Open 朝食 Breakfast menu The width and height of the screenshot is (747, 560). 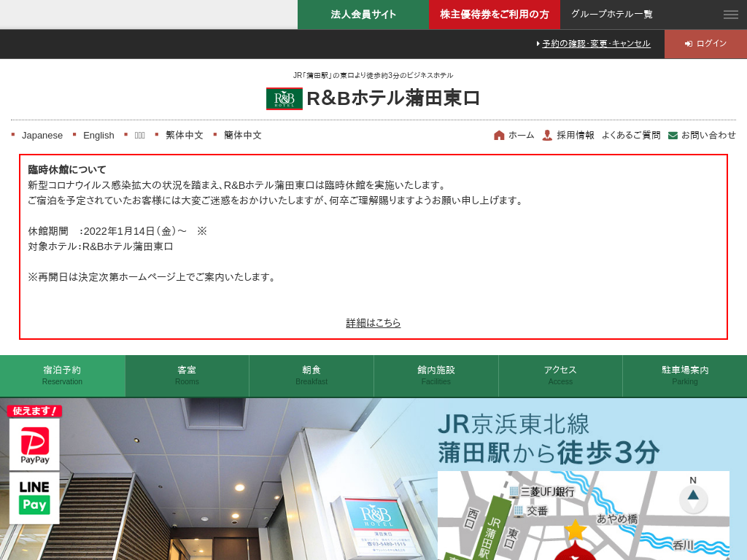click(x=311, y=376)
